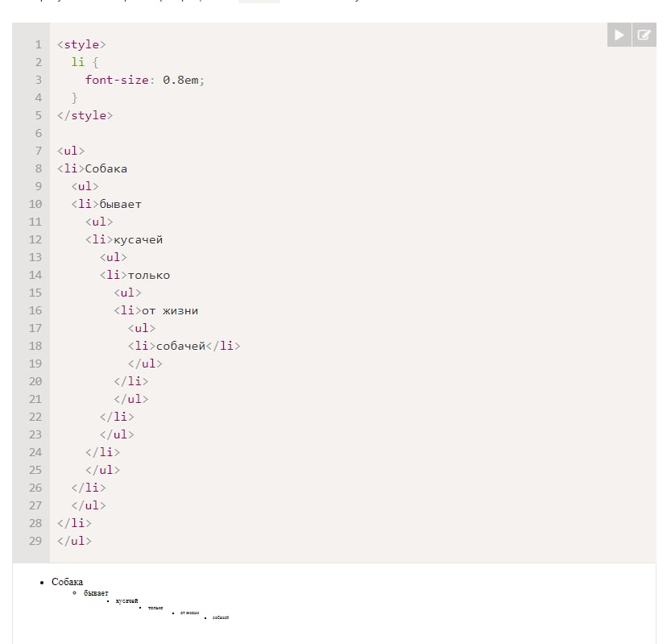Viewport: 671px width, 644px height.
Task: Click the 0.8em value in the code
Action: click(x=180, y=80)
